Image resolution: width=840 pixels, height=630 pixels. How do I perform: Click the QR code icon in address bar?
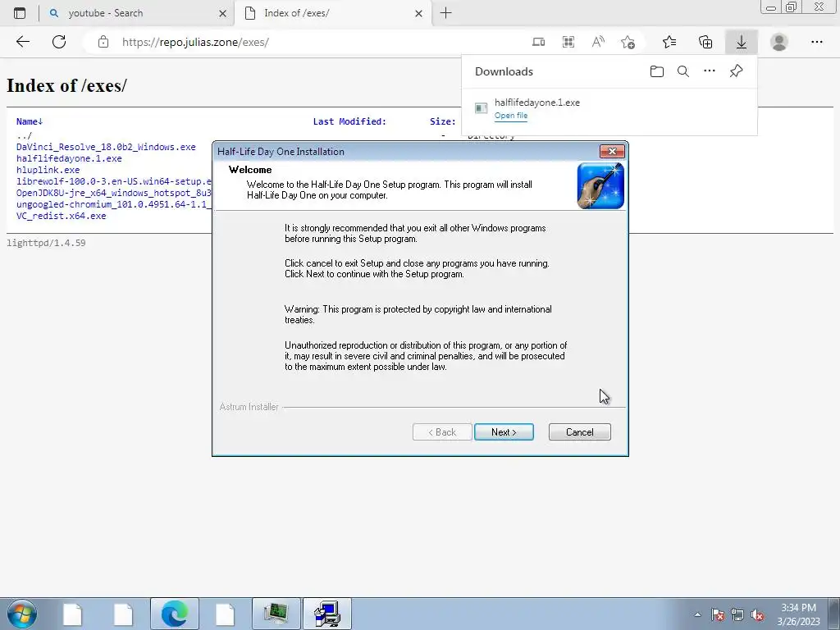pyautogui.click(x=568, y=42)
